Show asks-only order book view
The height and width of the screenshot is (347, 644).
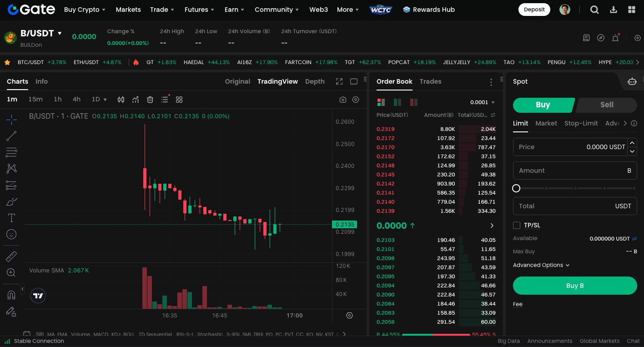[x=413, y=102]
